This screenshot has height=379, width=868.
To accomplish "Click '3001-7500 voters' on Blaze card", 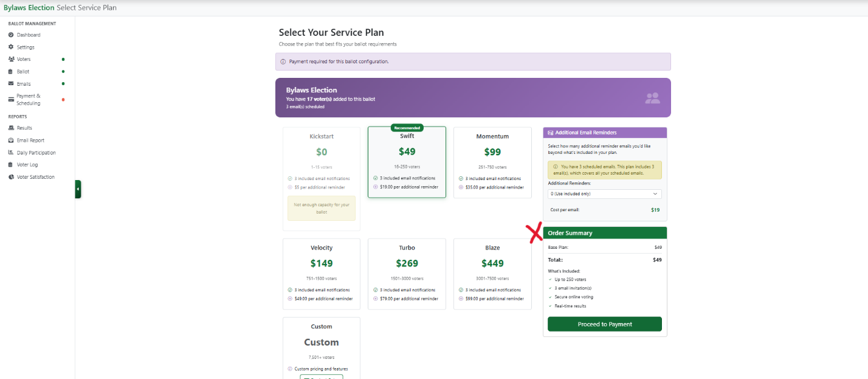I will pos(492,279).
